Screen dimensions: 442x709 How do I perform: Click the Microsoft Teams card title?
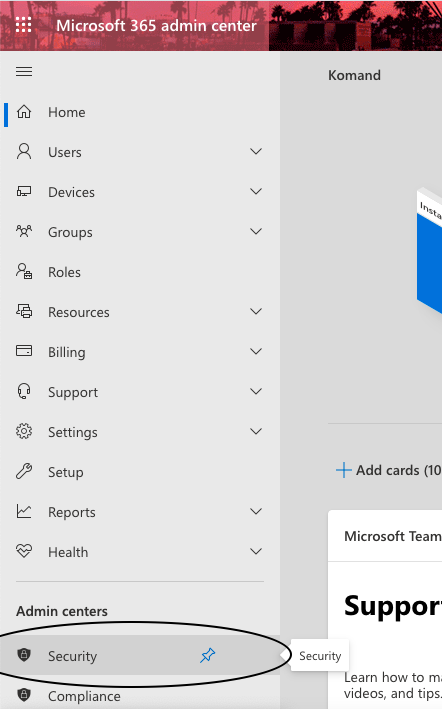click(x=393, y=536)
